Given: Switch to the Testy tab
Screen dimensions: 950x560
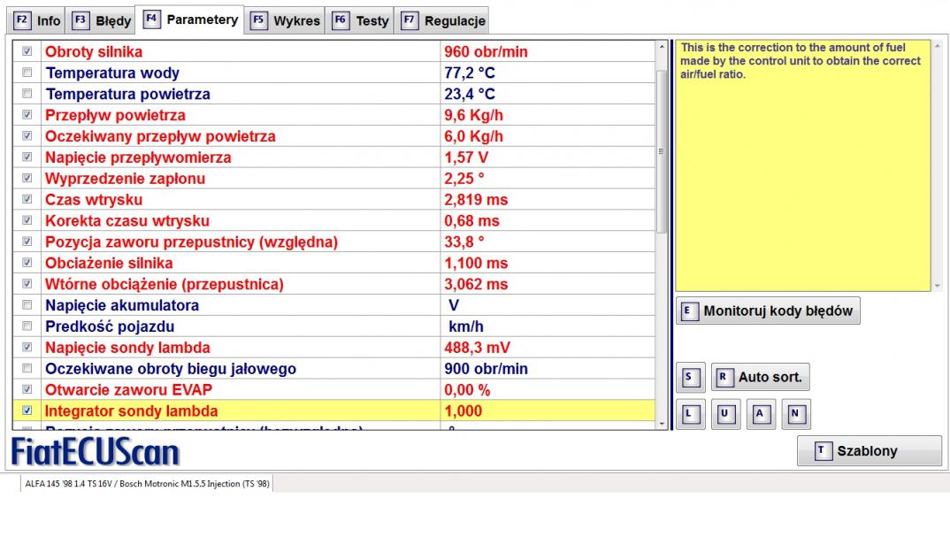Looking at the screenshot, I should 360,21.
